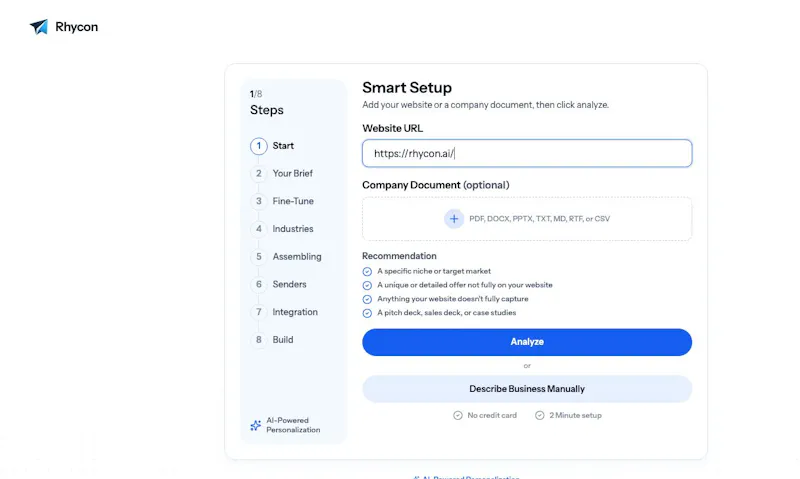Click the Company Document upload dropzone
The width and height of the screenshot is (800, 479).
click(527, 219)
